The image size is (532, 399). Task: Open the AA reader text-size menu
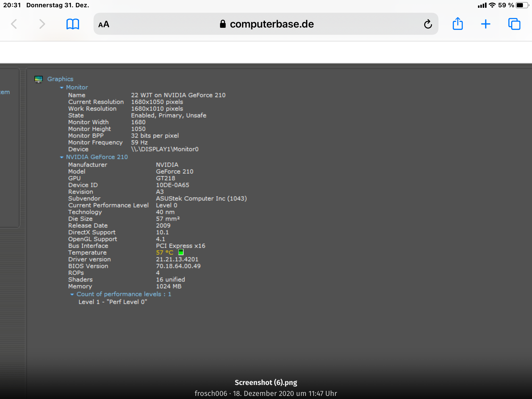point(104,24)
